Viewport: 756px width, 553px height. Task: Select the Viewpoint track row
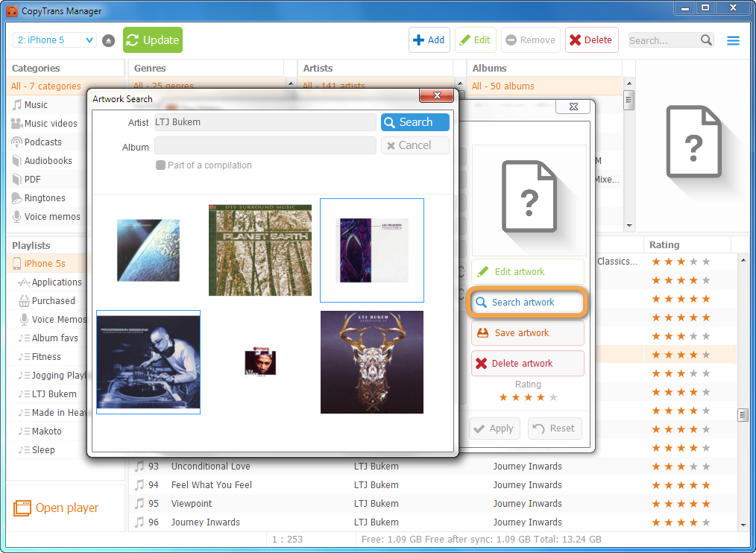432,504
